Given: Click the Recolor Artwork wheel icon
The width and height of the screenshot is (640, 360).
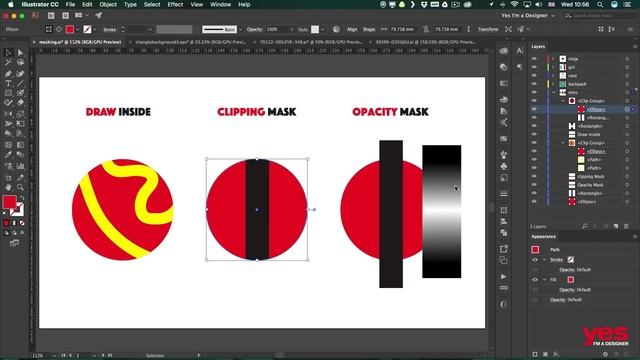Looking at the screenshot, I should [336, 29].
